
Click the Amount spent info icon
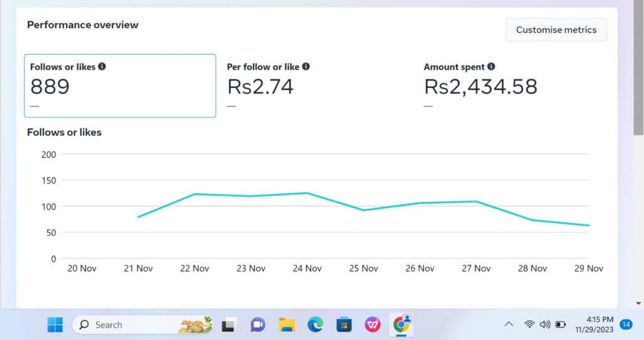(491, 67)
